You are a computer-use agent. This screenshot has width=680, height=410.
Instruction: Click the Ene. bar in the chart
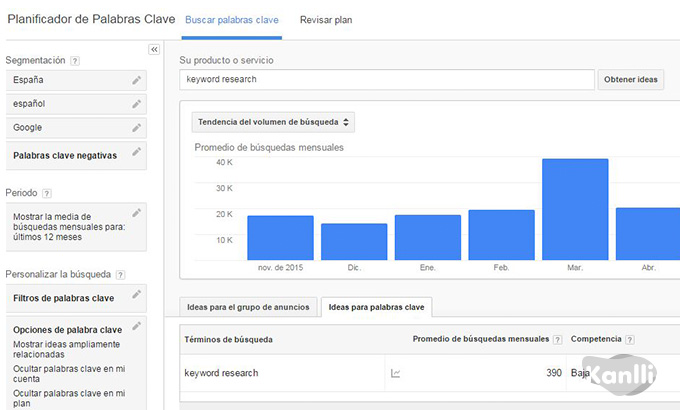[x=428, y=237]
